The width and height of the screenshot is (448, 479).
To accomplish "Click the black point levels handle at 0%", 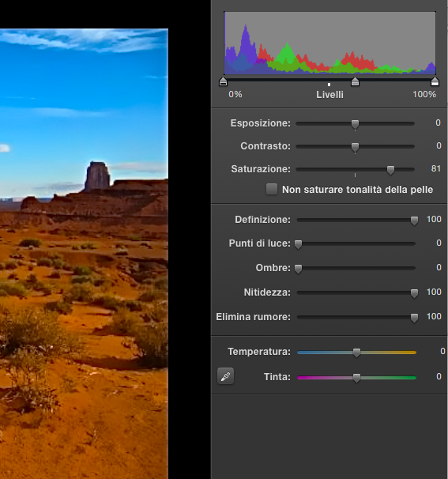I will (x=224, y=81).
